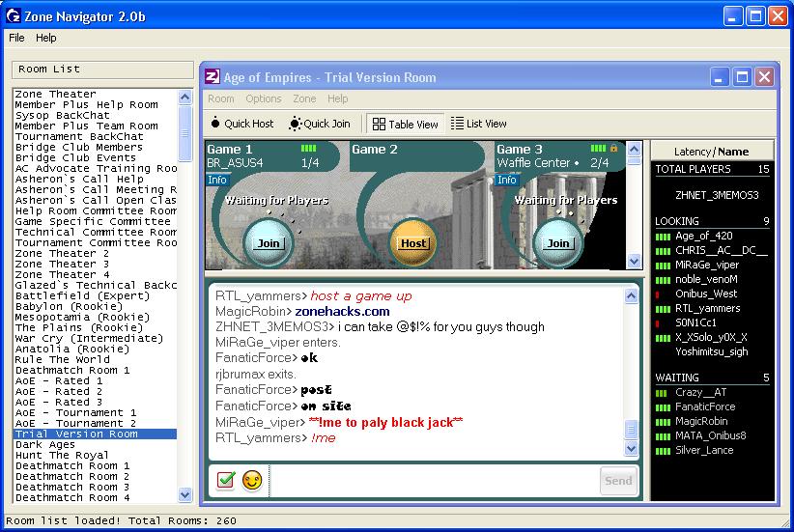The image size is (794, 532).
Task: Select player Crazy__AT in the WAITING list
Action: point(701,392)
